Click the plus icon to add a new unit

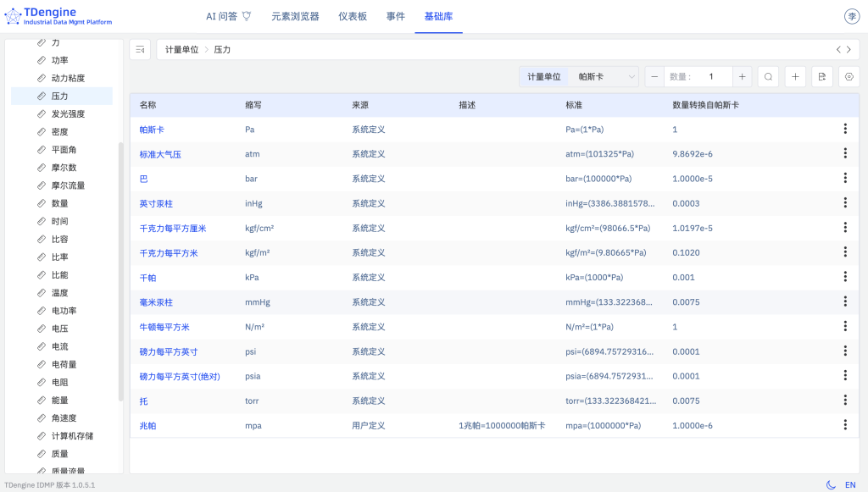[x=794, y=76]
